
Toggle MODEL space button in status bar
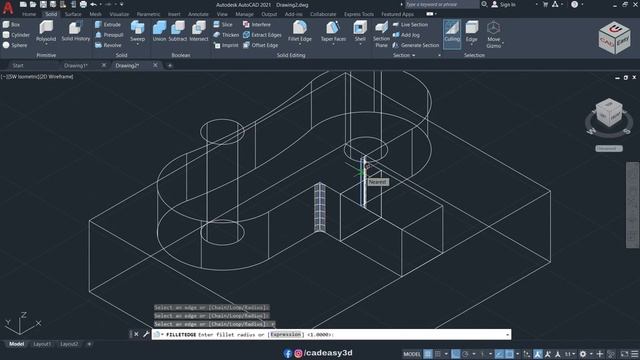[x=412, y=354]
